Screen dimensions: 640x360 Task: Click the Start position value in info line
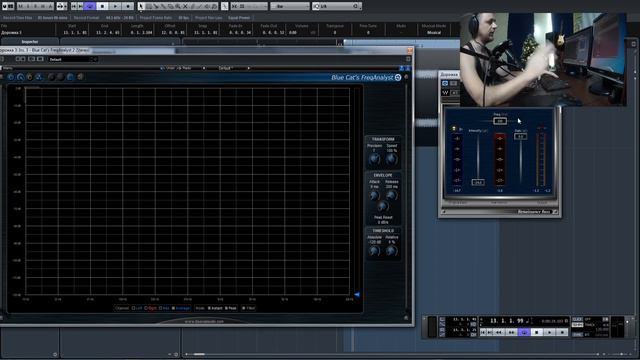click(75, 32)
